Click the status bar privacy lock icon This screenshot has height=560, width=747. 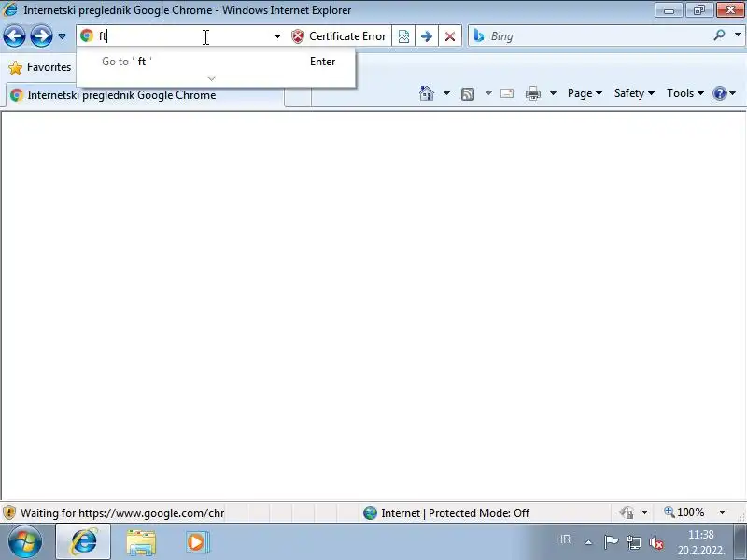[627, 512]
